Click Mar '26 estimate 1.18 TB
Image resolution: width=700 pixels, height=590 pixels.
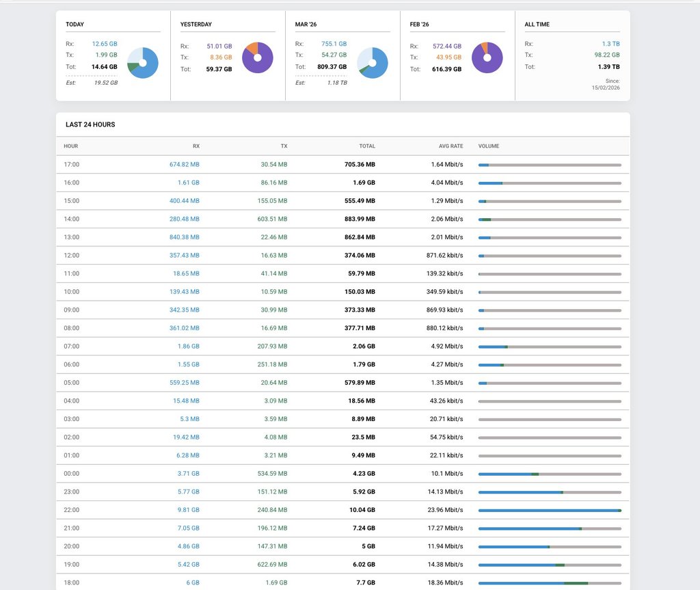337,83
